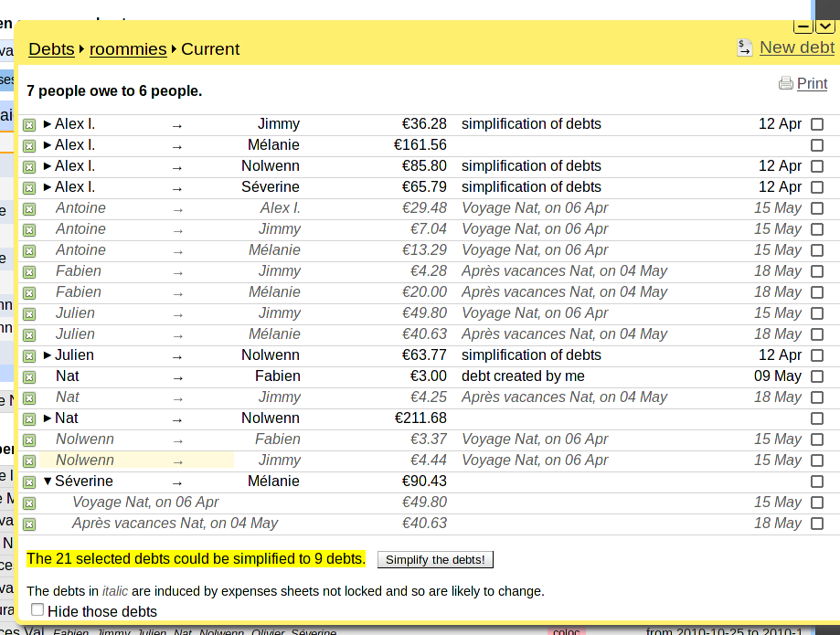Screen dimensions: 840x635
Task: Delete the Fabien to Mélanie debt
Action: [29, 293]
